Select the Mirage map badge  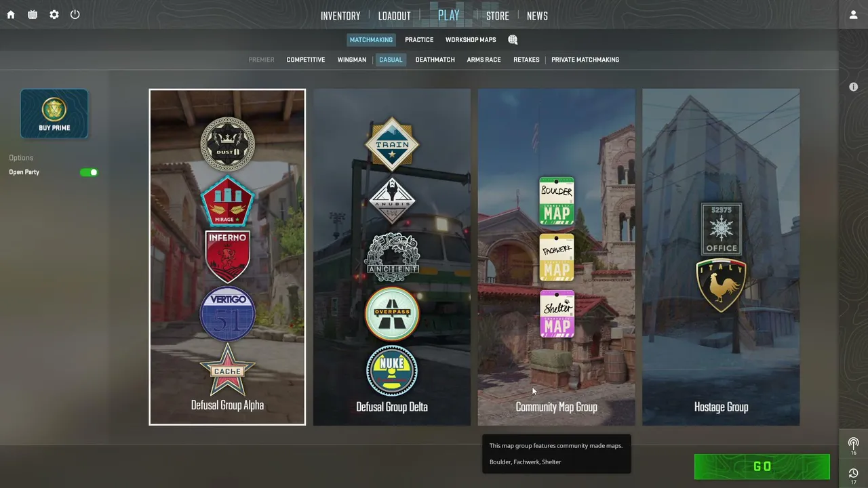227,201
